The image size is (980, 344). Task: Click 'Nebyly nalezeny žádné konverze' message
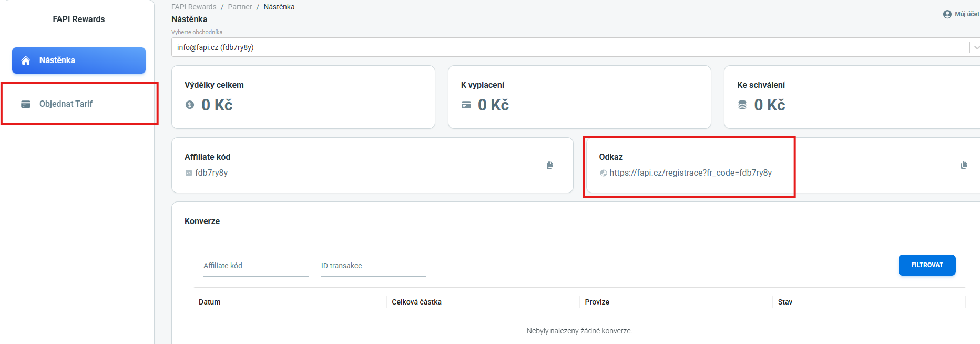pyautogui.click(x=579, y=331)
